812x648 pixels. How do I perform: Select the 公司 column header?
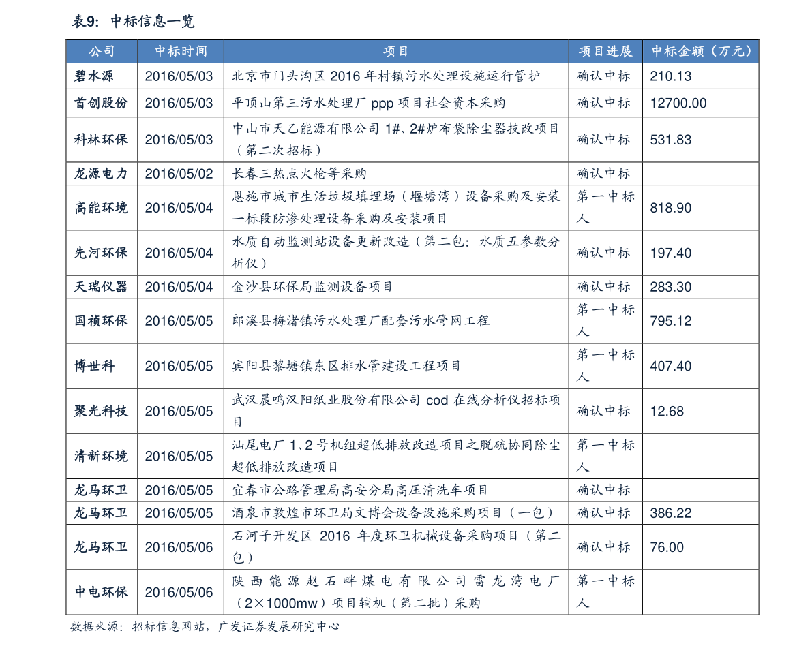pyautogui.click(x=102, y=51)
